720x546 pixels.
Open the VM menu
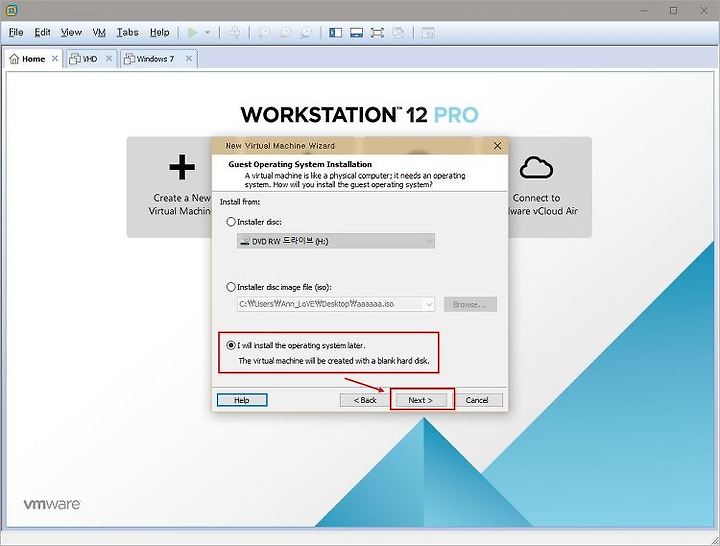(99, 33)
